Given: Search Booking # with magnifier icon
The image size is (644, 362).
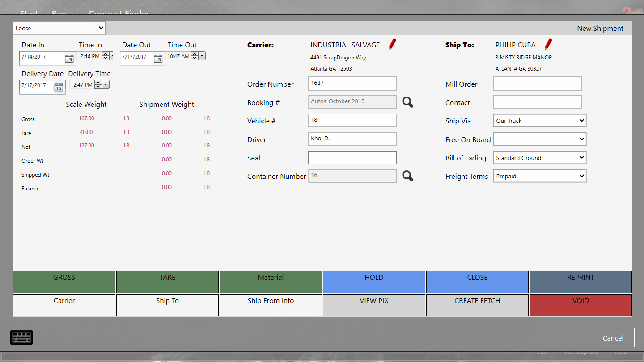Looking at the screenshot, I should pos(407,102).
